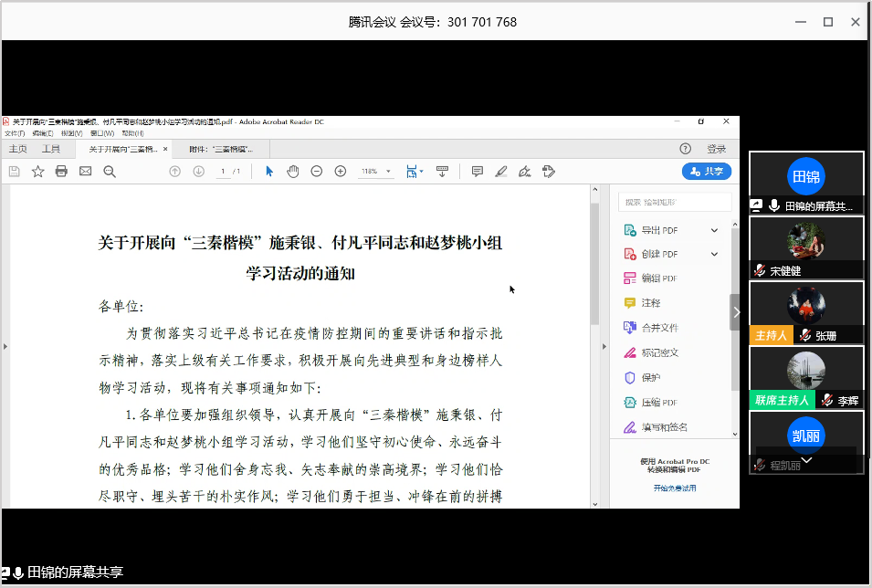Choose the Hand pan tool
Screen dimensions: 872x588
tap(293, 172)
